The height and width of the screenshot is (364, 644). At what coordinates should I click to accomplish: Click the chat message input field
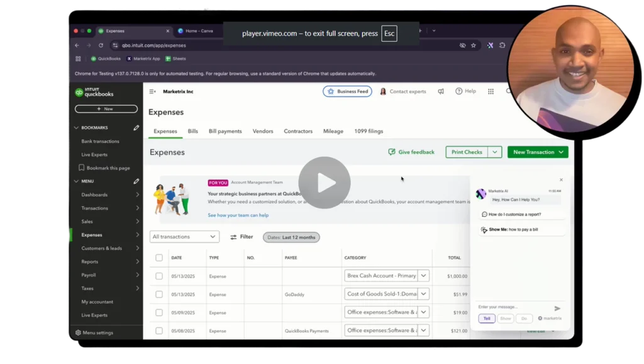(x=513, y=307)
